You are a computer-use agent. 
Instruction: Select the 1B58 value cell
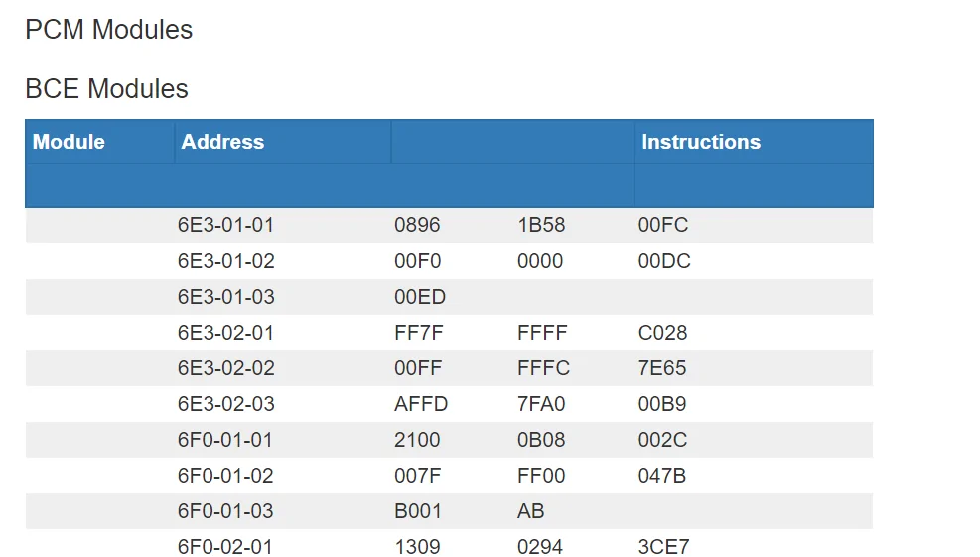tap(541, 225)
